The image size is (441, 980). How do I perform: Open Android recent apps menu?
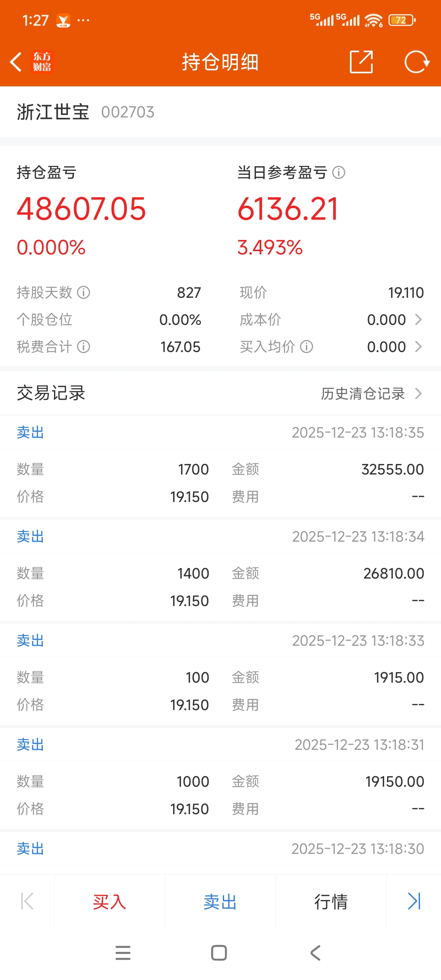pyautogui.click(x=123, y=953)
